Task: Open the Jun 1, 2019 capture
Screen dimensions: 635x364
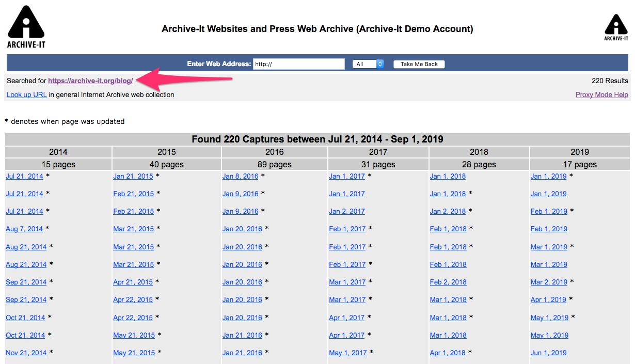Action: pos(548,353)
